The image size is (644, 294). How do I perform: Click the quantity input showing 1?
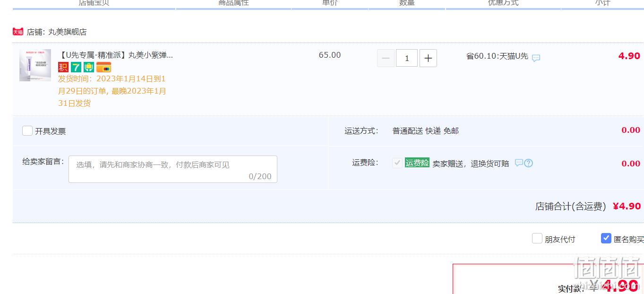click(407, 58)
